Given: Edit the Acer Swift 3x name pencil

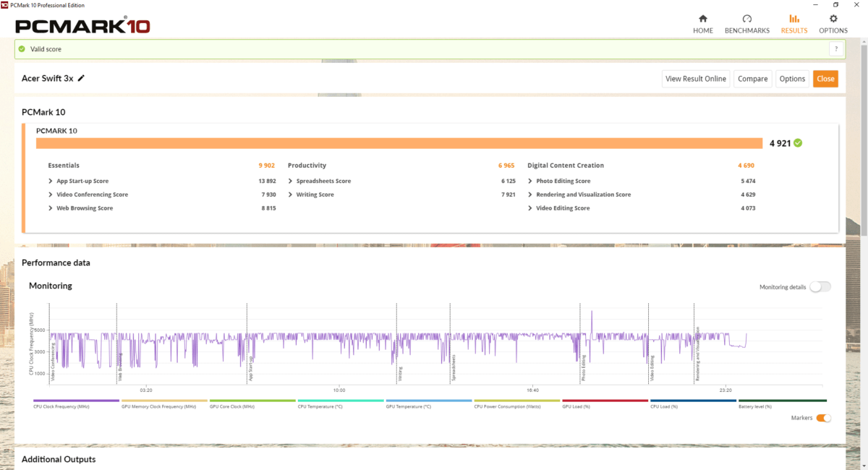Looking at the screenshot, I should [81, 78].
